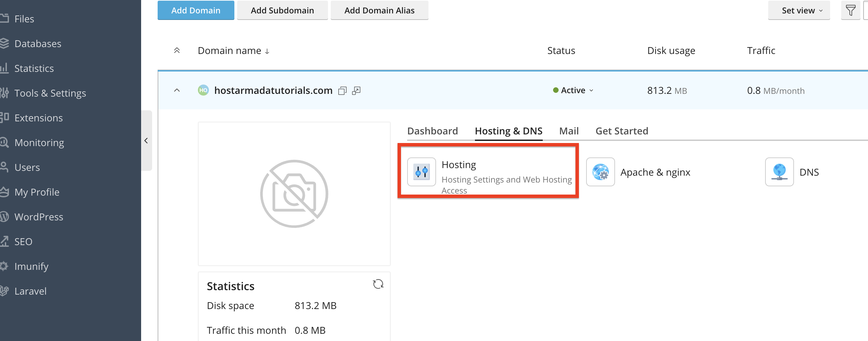
Task: Select Databases from the sidebar
Action: coord(38,44)
